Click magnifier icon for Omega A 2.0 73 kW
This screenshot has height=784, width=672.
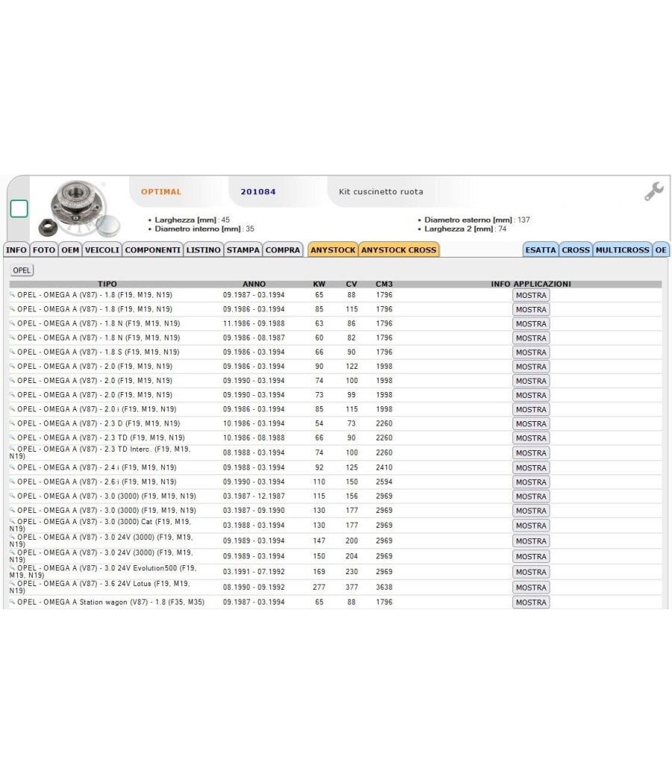[13, 394]
